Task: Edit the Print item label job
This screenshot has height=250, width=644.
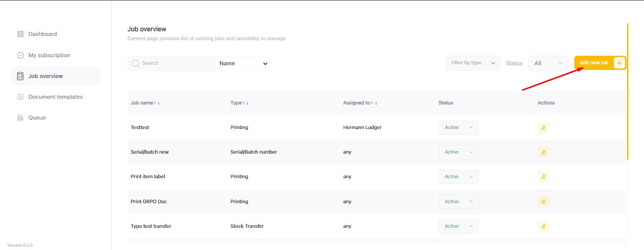Action: 543,177
